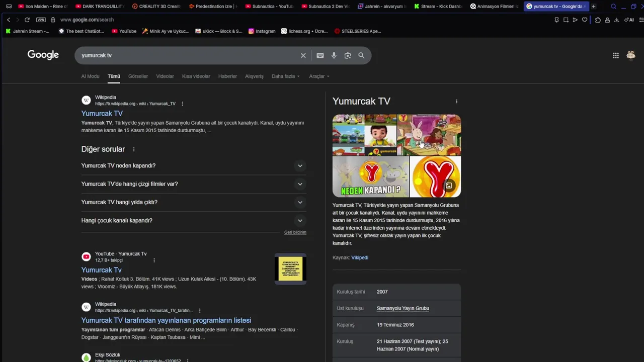The image size is (644, 362).
Task: Open the on-screen keyboard icon in the search box
Action: [x=320, y=55]
